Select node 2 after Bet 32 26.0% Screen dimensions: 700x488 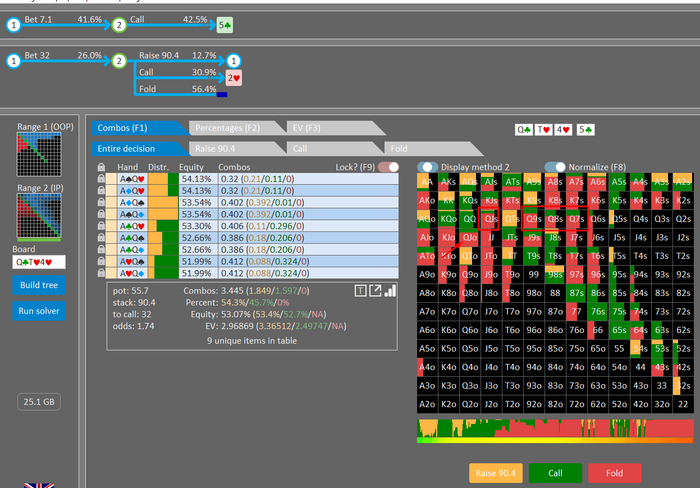pos(119,61)
